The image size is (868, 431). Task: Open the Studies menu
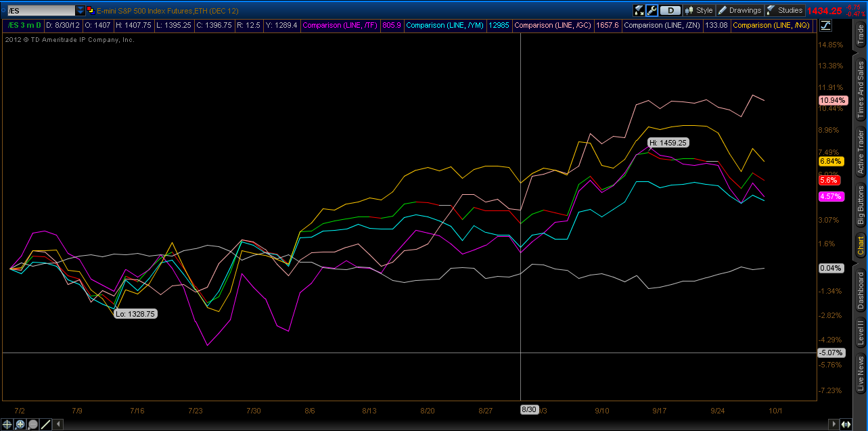coord(785,10)
